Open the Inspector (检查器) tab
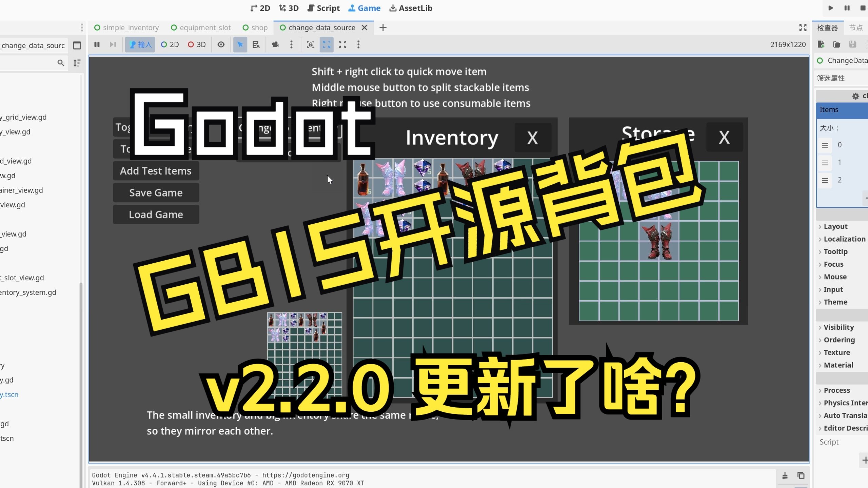The image size is (868, 488). pyautogui.click(x=827, y=27)
